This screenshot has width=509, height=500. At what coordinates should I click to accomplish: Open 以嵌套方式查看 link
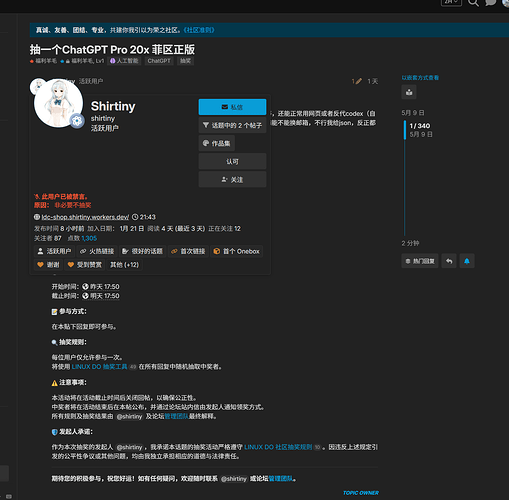(x=420, y=78)
